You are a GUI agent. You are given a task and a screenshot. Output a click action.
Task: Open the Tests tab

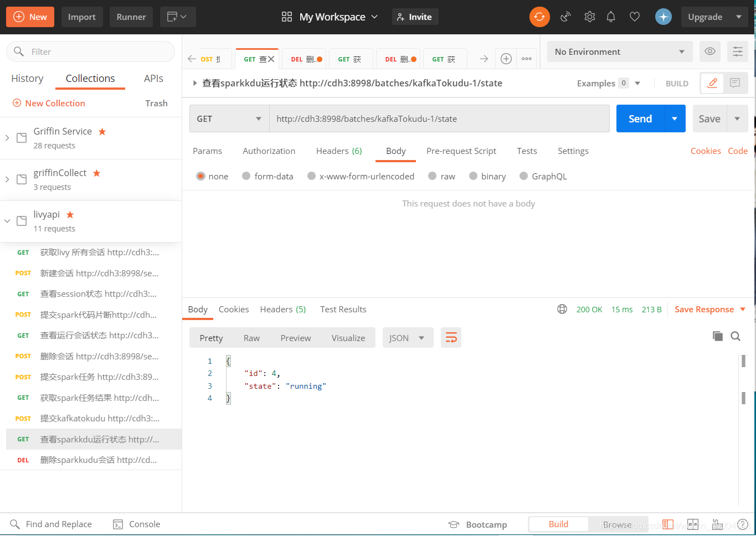tap(527, 151)
